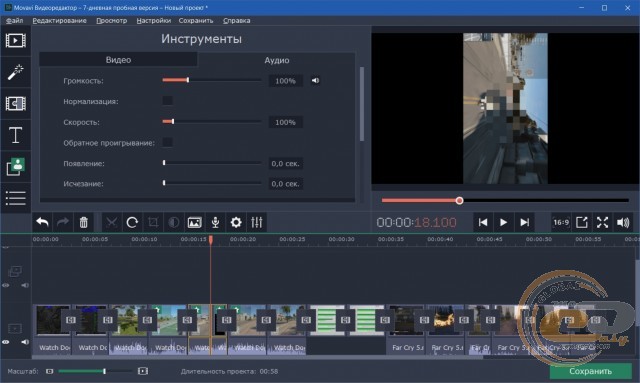Switch to the Видео tab
The image size is (640, 383).
coord(118,60)
